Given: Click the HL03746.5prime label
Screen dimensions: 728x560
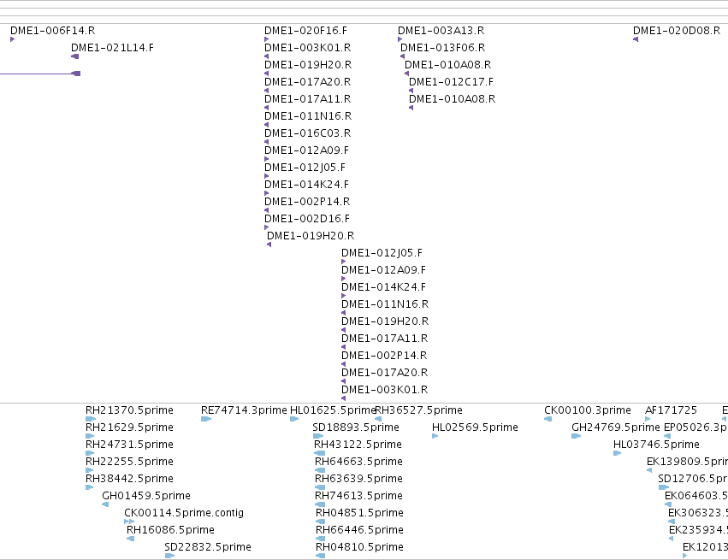Looking at the screenshot, I should [656, 445].
